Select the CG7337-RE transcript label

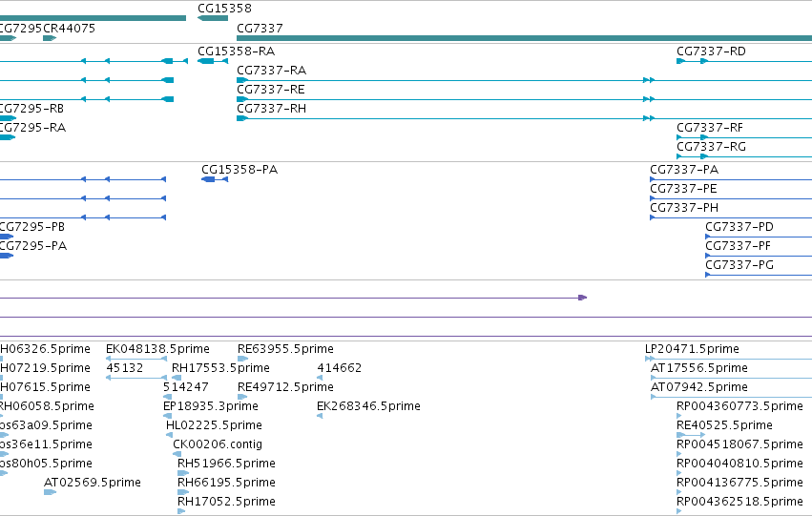[271, 90]
